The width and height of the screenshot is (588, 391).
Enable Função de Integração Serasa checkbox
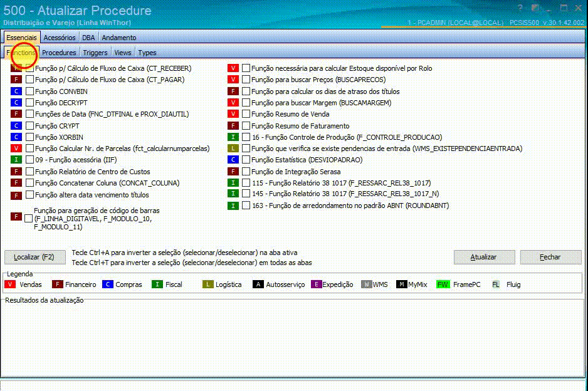246,171
